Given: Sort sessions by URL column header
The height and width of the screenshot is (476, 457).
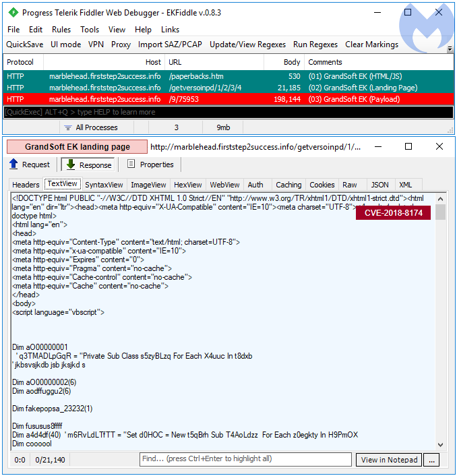Looking at the screenshot, I should pyautogui.click(x=214, y=62).
